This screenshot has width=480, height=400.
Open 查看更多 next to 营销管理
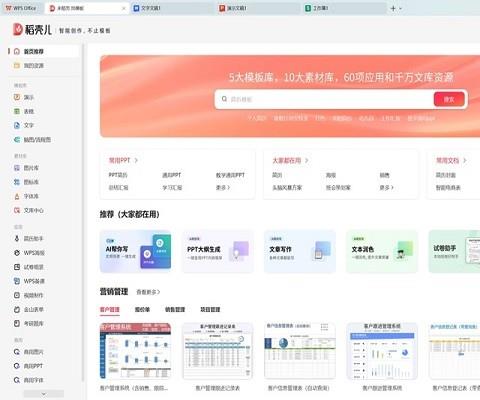[148, 292]
